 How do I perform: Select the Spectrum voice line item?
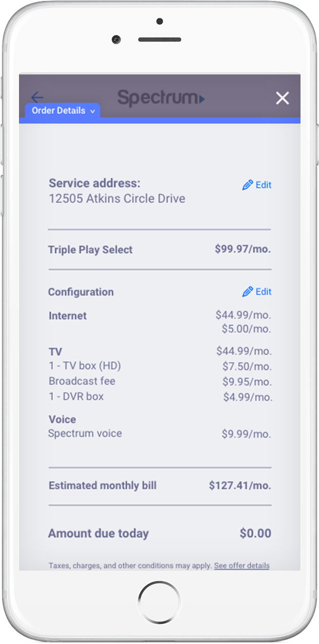(x=85, y=433)
